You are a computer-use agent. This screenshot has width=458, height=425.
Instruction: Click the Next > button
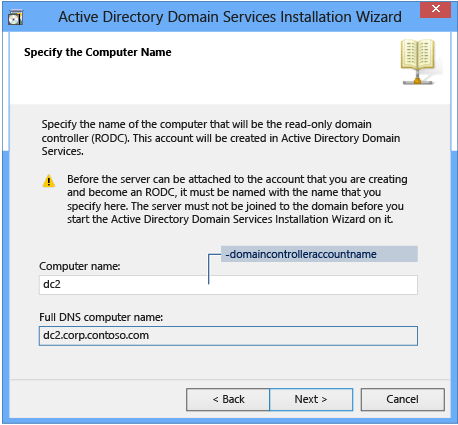(x=311, y=399)
